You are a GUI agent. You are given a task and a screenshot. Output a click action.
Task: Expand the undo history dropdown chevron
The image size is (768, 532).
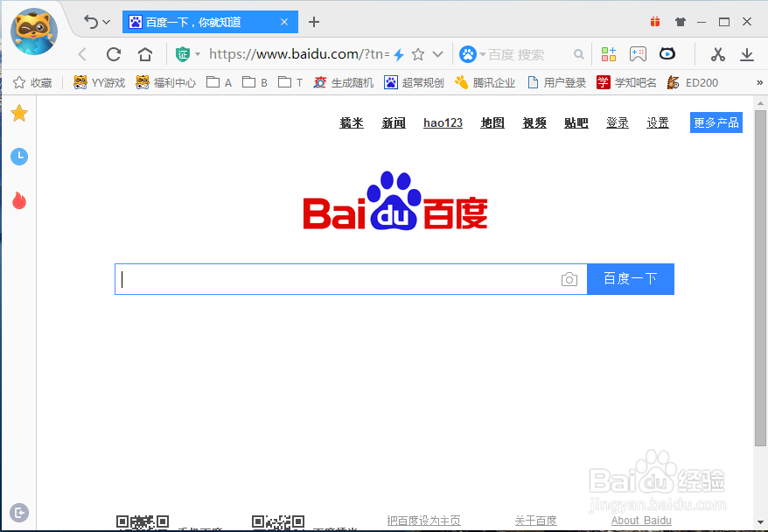(x=107, y=22)
